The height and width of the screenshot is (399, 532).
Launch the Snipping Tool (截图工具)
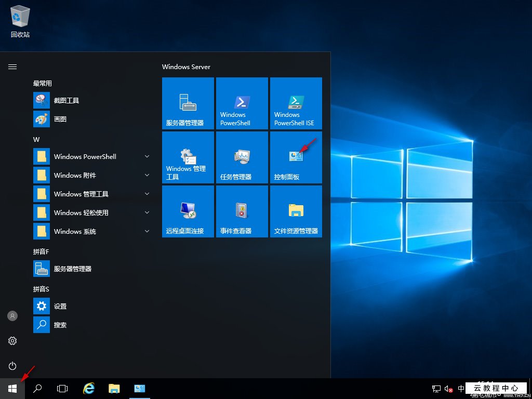(x=91, y=100)
